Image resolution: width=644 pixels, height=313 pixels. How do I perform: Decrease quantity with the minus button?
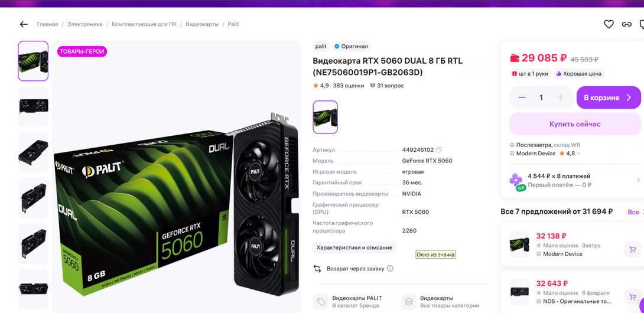coord(522,97)
